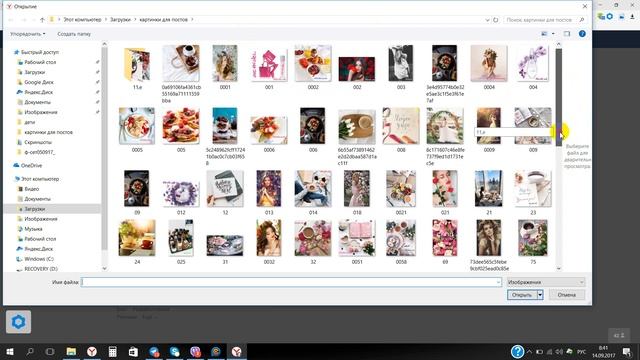Select Windows (C:) drive
640x360 pixels.
[39, 259]
